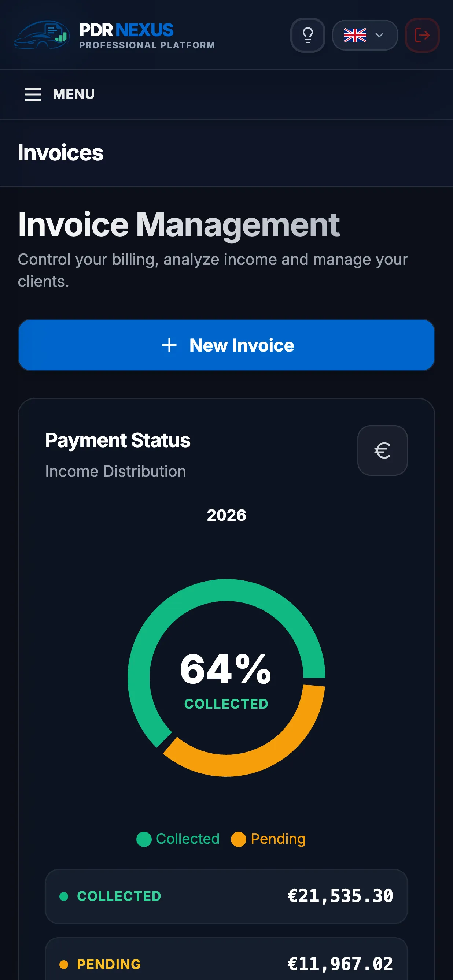Image resolution: width=453 pixels, height=980 pixels.
Task: Toggle the Pending legend entry
Action: [268, 839]
